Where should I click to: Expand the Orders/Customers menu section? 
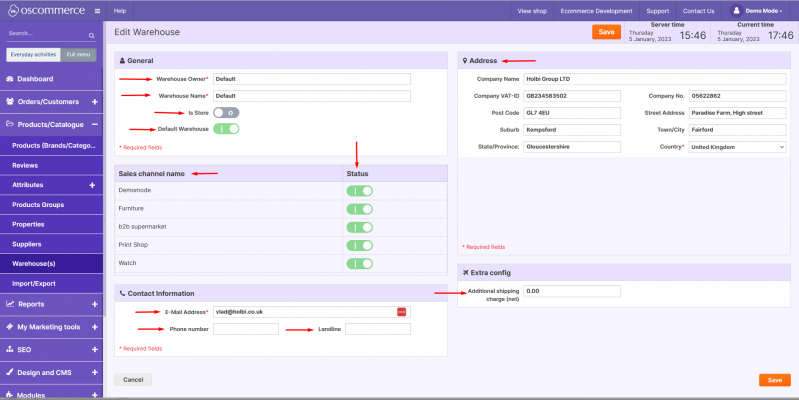point(94,102)
